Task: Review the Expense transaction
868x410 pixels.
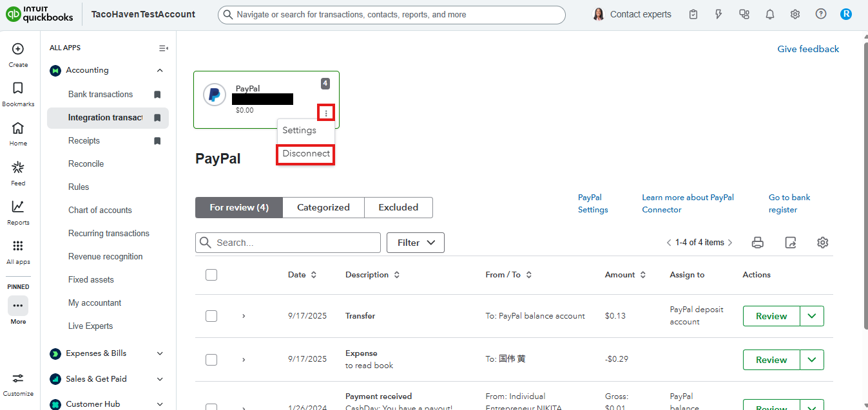Action: tap(771, 360)
